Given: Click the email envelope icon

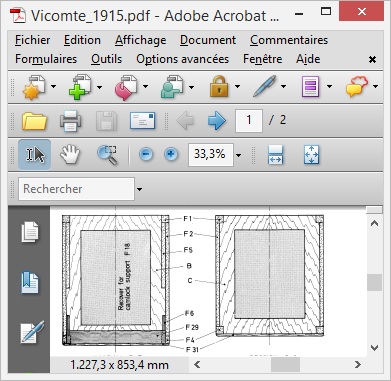Looking at the screenshot, I should pos(142,120).
